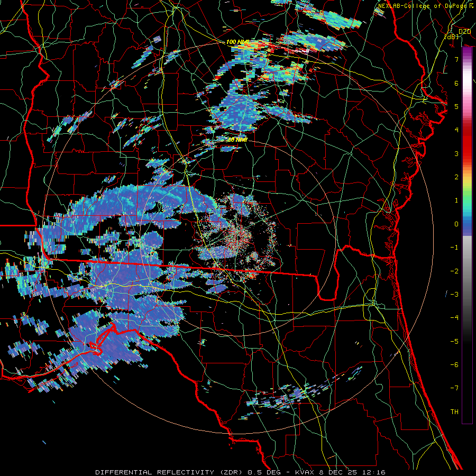This screenshot has height=476, width=476.
Task: Pick the "-2" legend tick label
Action: (x=454, y=271)
